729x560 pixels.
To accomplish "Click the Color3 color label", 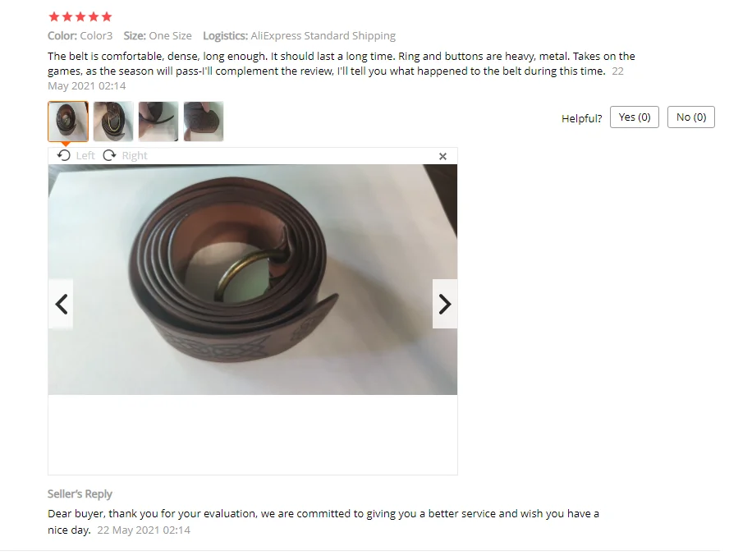I will click(96, 36).
